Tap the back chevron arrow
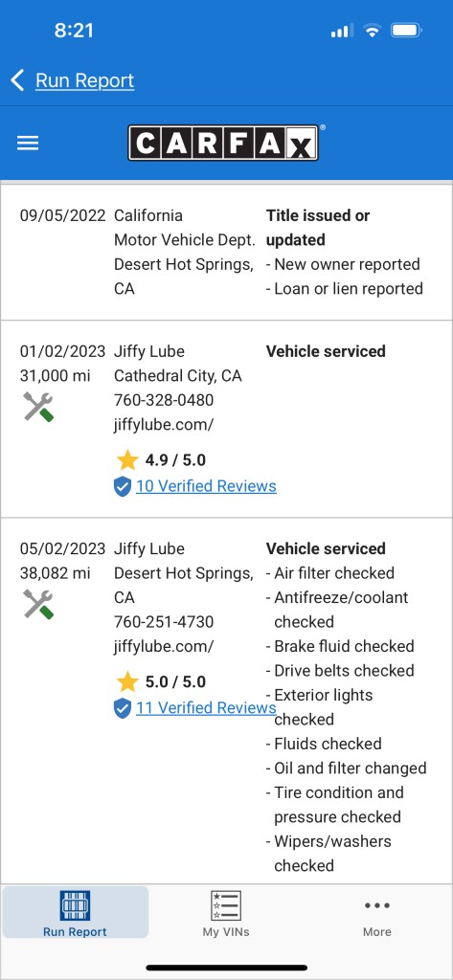This screenshot has height=980, width=453. pyautogui.click(x=17, y=80)
